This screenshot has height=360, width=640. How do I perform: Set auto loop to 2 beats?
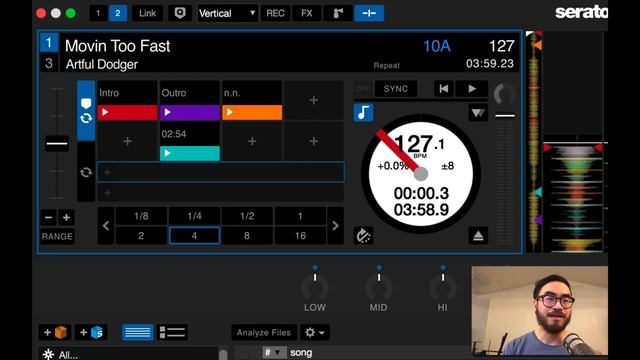(x=141, y=236)
